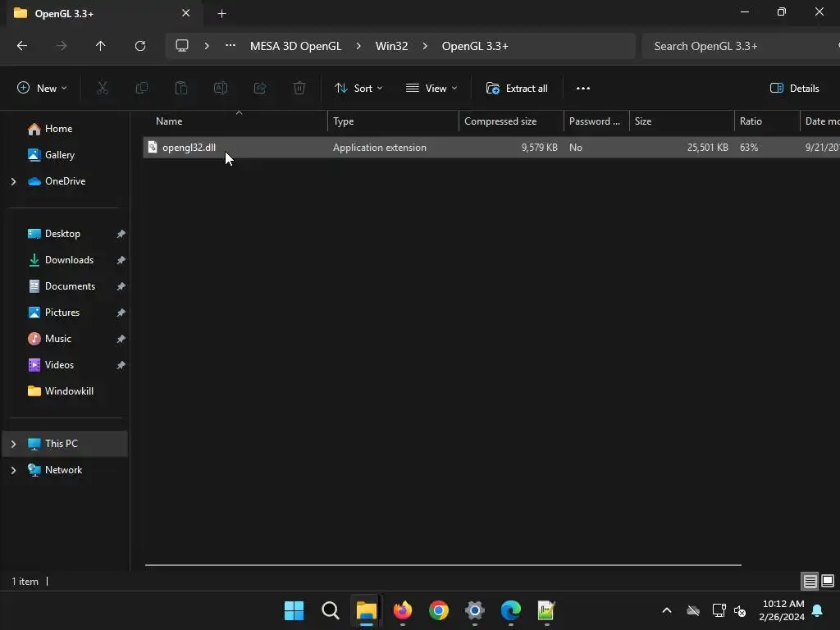Open Win32 breadcrumb folder
The height and width of the screenshot is (630, 840).
pos(391,46)
